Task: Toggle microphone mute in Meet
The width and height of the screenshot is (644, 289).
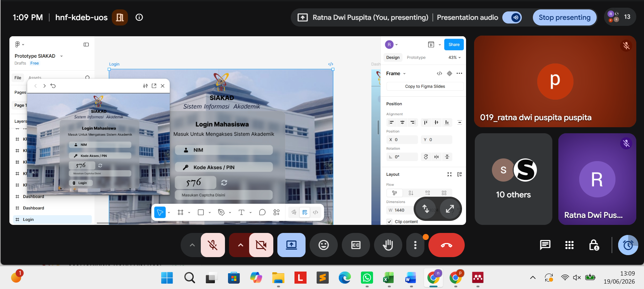Action: [213, 245]
